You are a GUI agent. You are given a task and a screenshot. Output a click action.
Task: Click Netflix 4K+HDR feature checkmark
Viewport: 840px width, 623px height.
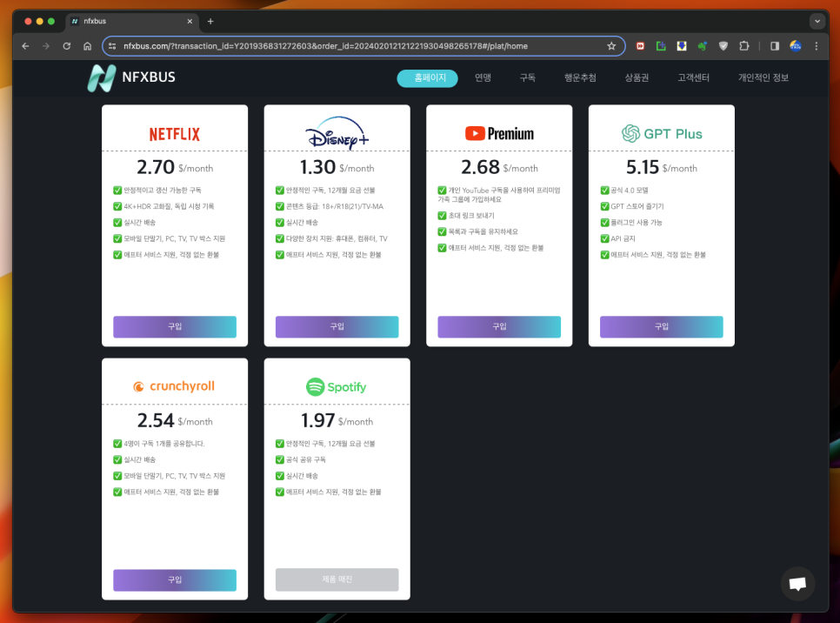117,206
